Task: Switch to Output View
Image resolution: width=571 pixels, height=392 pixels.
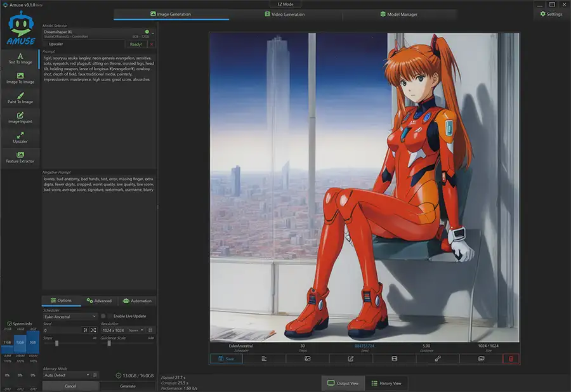Action: coord(343,383)
